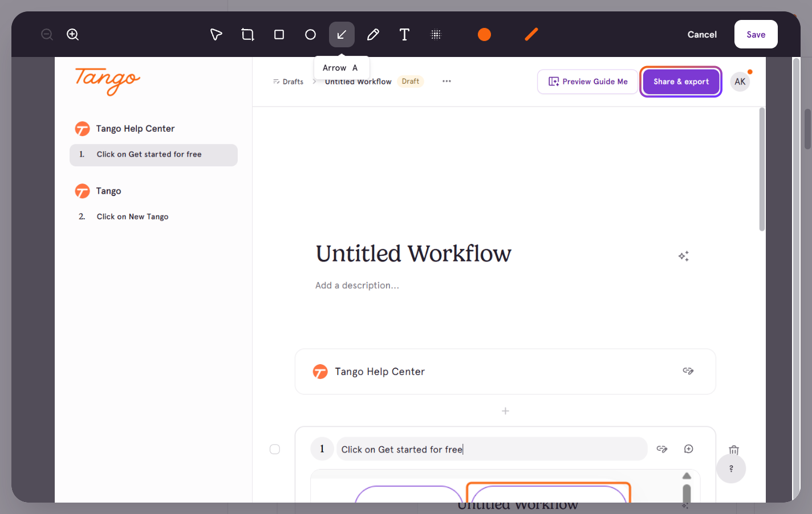812x514 pixels.
Task: Open the orange annotation color picker
Action: pyautogui.click(x=484, y=35)
